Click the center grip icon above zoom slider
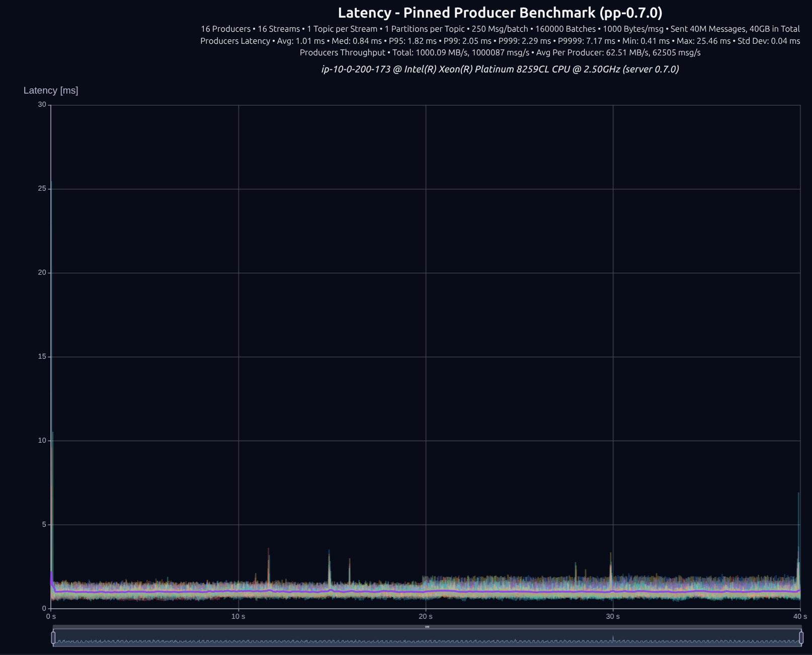 tap(427, 627)
